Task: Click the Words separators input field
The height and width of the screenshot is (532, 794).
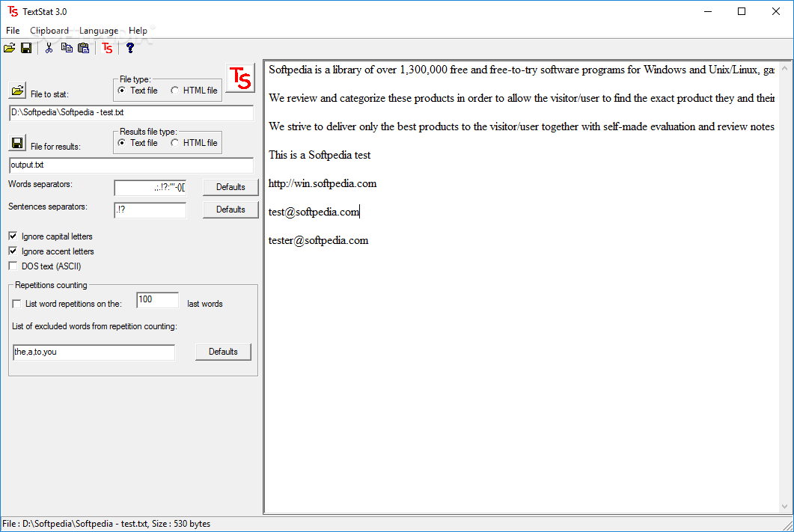Action: pyautogui.click(x=150, y=188)
